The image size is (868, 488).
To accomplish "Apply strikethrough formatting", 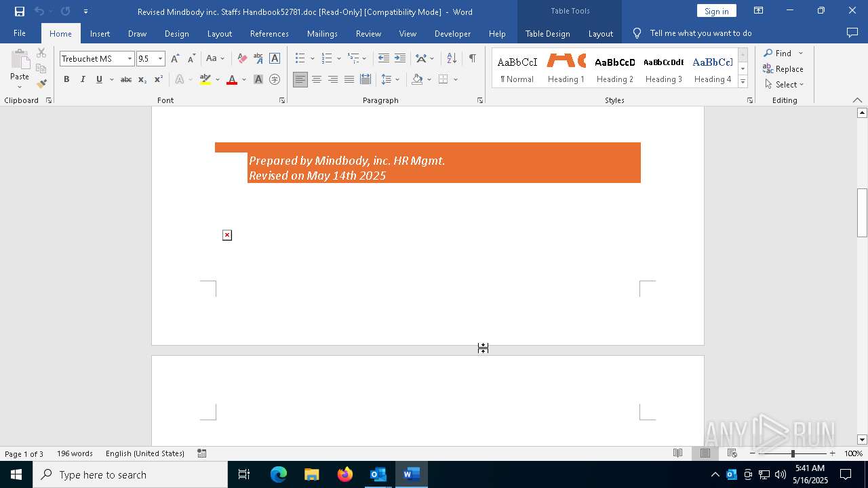I will [126, 80].
